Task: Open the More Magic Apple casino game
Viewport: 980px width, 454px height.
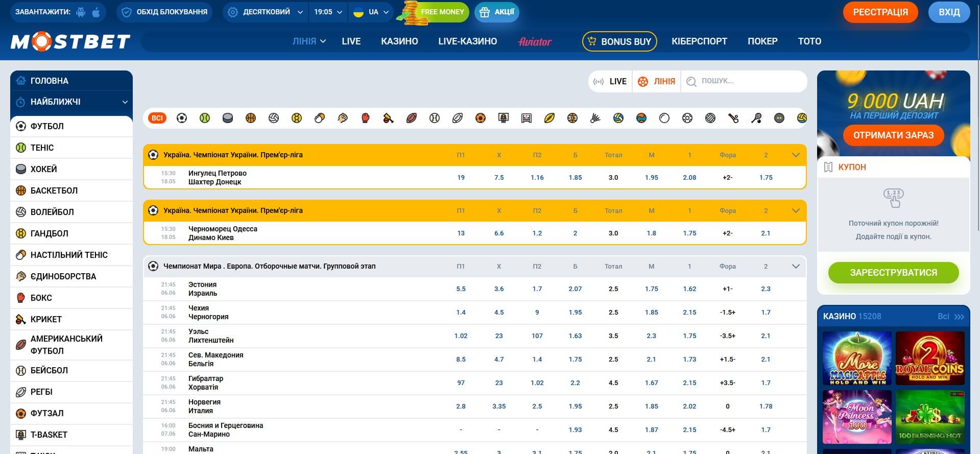Action: coord(857,359)
